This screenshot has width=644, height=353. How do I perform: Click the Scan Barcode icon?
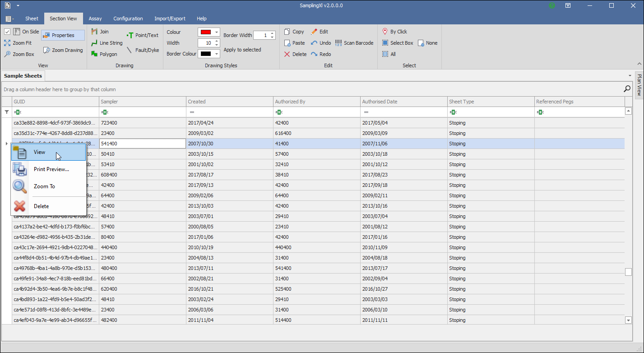338,43
